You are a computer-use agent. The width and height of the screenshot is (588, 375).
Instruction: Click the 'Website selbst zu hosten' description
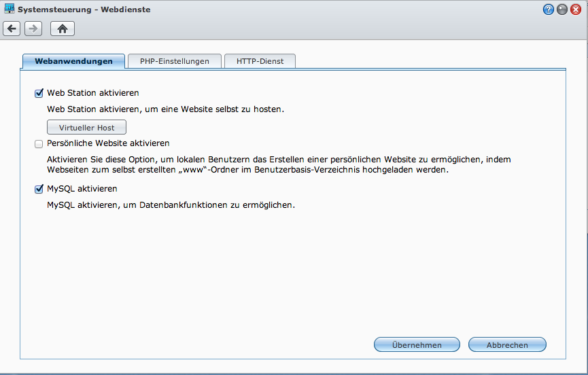click(165, 109)
